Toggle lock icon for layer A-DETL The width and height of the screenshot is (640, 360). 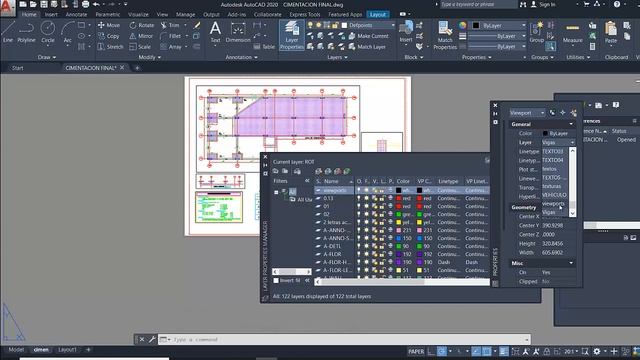click(382, 246)
